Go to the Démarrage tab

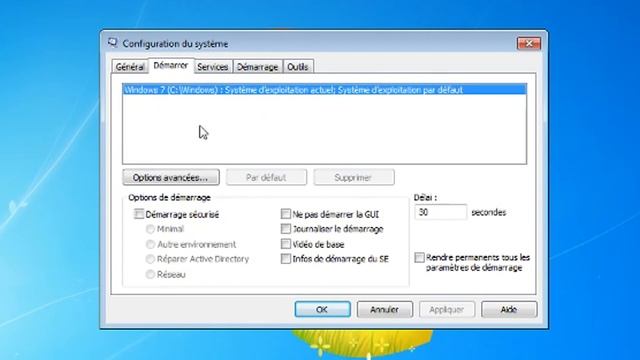coord(258,67)
